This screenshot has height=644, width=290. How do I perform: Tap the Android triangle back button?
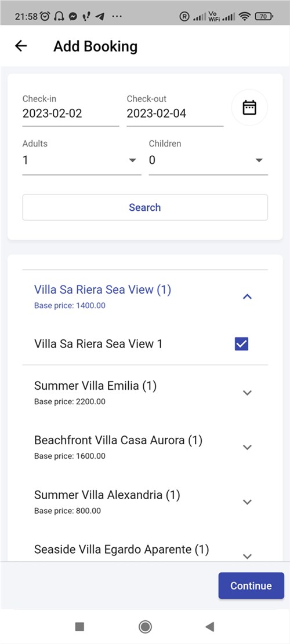(210, 627)
